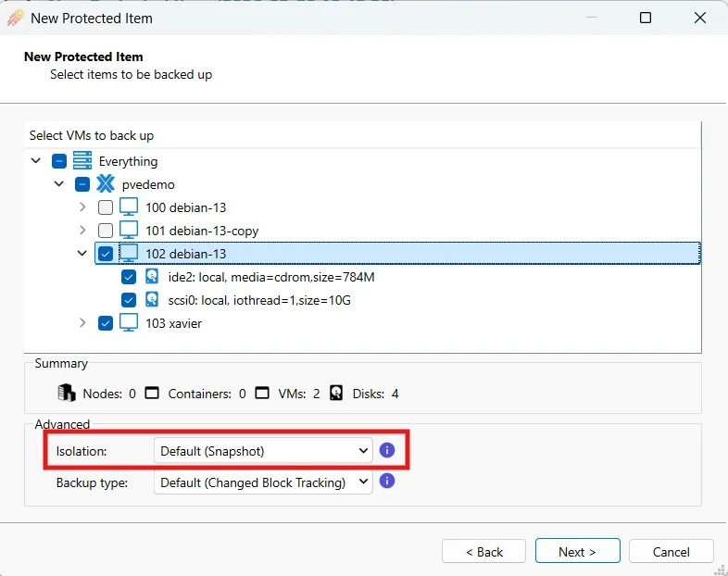Screen dimensions: 728x576
Task: Open the Backup type dropdown
Action: (262, 482)
